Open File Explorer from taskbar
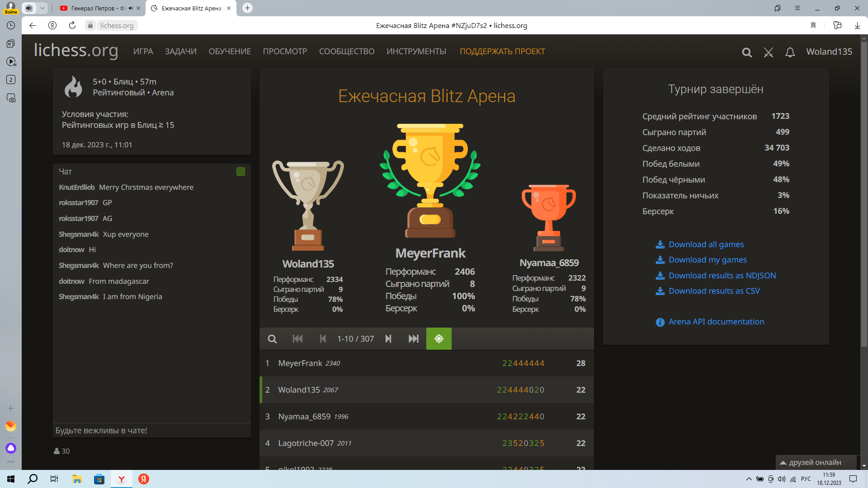Screen dimensions: 868x488 pos(77,479)
